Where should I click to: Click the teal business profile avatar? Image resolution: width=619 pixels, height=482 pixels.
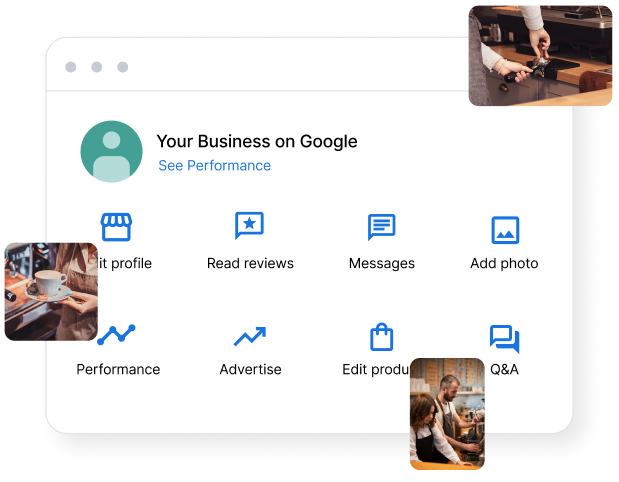point(111,152)
